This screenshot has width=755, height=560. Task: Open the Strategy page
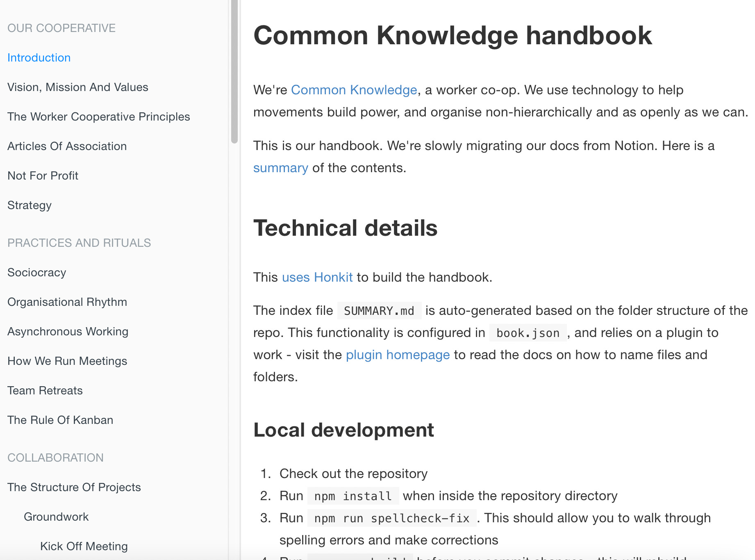click(30, 205)
